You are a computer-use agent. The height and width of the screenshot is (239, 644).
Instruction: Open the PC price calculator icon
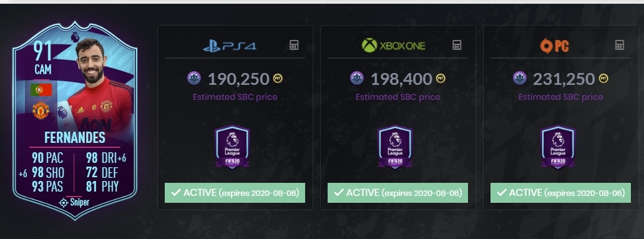[620, 45]
